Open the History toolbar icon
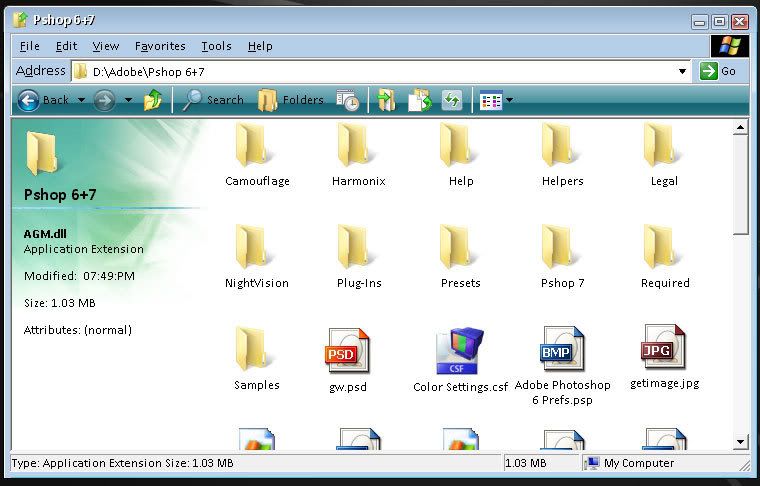This screenshot has width=760, height=486. 348,100
